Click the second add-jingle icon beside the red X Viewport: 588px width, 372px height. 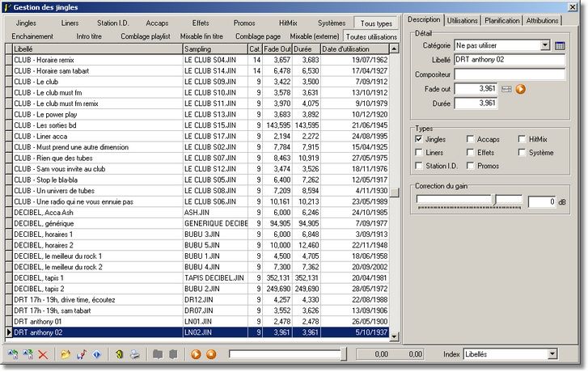coord(28,354)
